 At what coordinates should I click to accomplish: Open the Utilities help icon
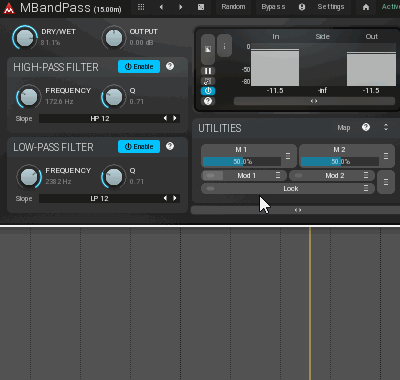pos(366,127)
